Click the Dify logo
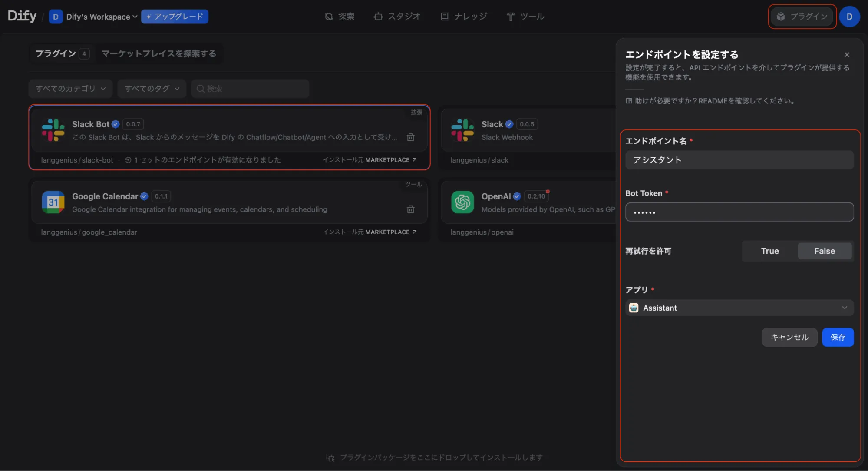Viewport: 868px width, 471px height. (22, 16)
